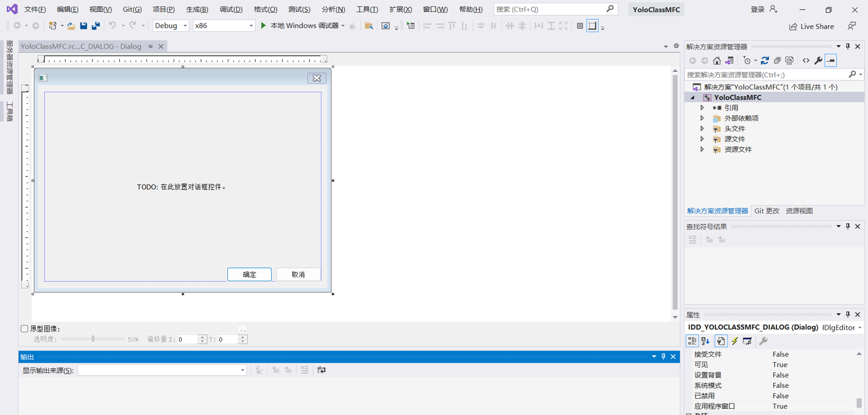
Task: Click the Save All toolbar icon
Action: click(96, 26)
